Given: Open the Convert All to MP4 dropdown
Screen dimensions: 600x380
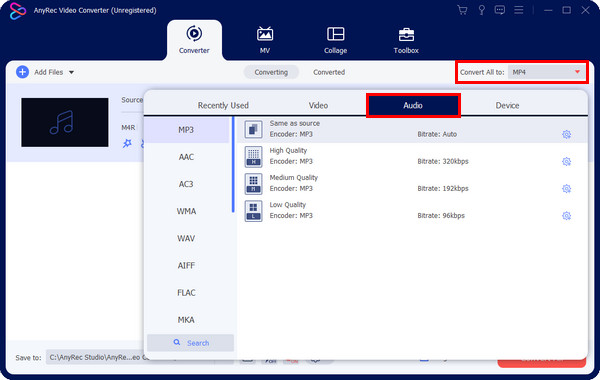Looking at the screenshot, I should [x=546, y=72].
